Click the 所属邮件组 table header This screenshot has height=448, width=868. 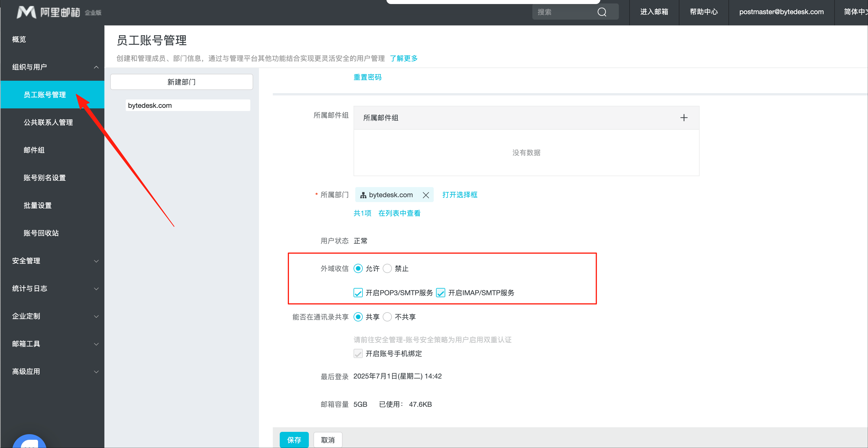click(x=526, y=118)
